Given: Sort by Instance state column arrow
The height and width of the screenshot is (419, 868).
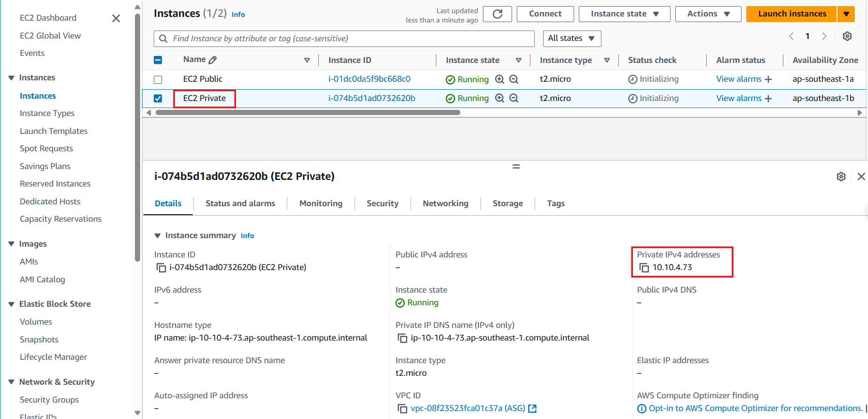Looking at the screenshot, I should coord(519,60).
